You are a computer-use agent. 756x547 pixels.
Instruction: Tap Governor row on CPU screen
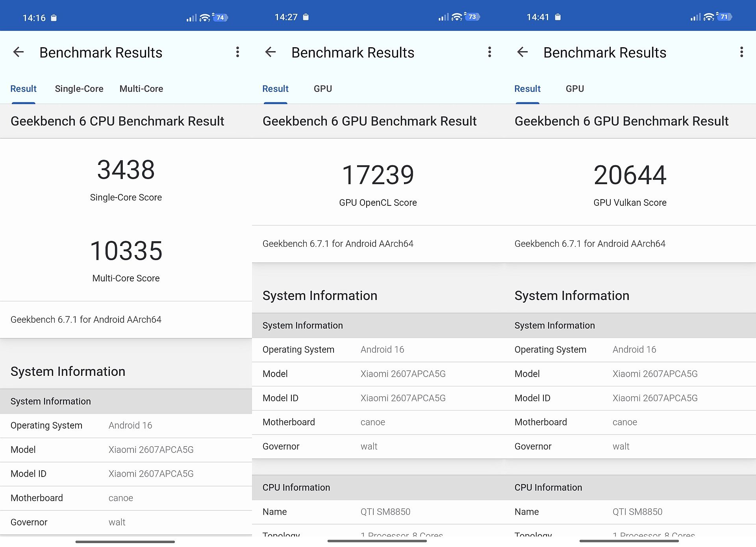click(126, 522)
